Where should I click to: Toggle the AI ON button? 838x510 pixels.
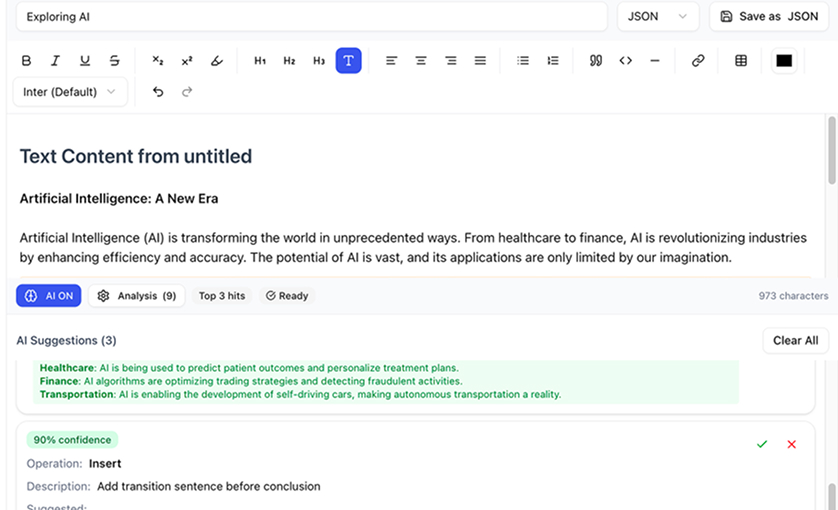49,296
